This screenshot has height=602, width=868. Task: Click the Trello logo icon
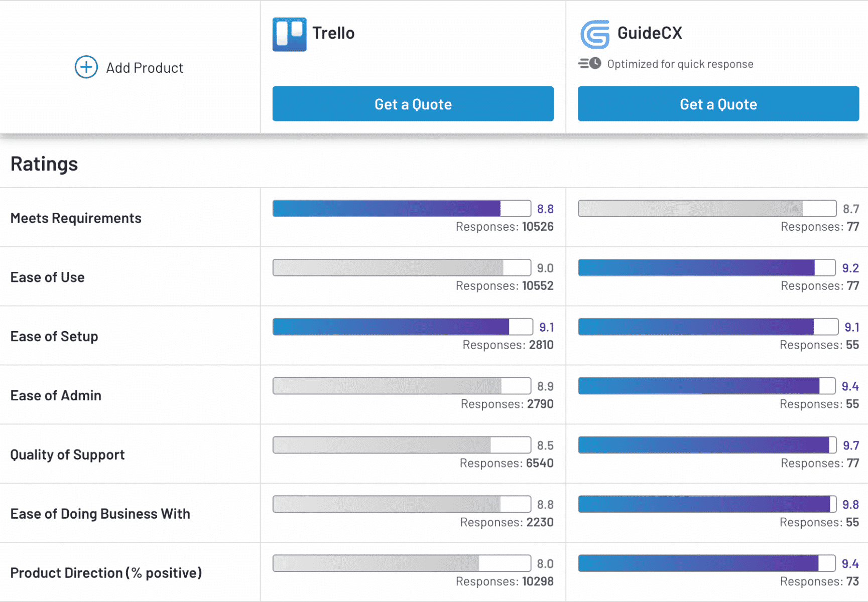point(289,34)
